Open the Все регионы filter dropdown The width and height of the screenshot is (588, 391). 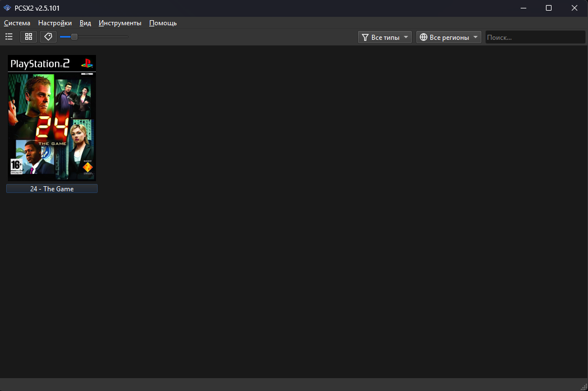pyautogui.click(x=448, y=37)
